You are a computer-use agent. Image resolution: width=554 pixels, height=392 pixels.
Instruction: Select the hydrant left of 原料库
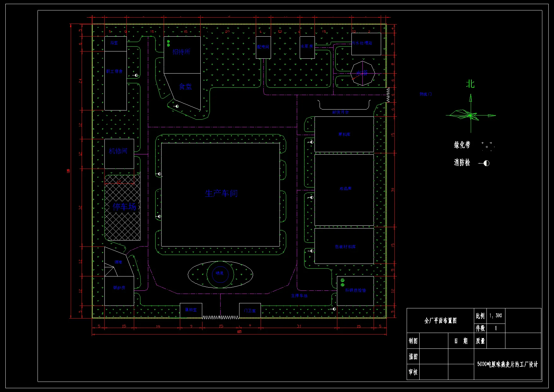(x=311, y=142)
